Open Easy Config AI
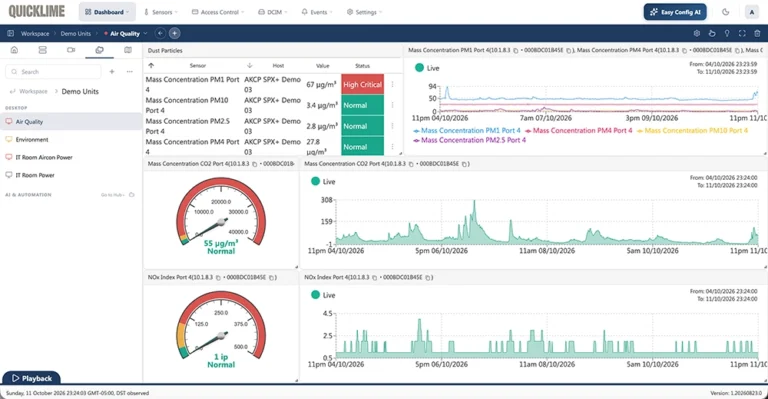Screen dimensions: 768x399 coord(675,12)
